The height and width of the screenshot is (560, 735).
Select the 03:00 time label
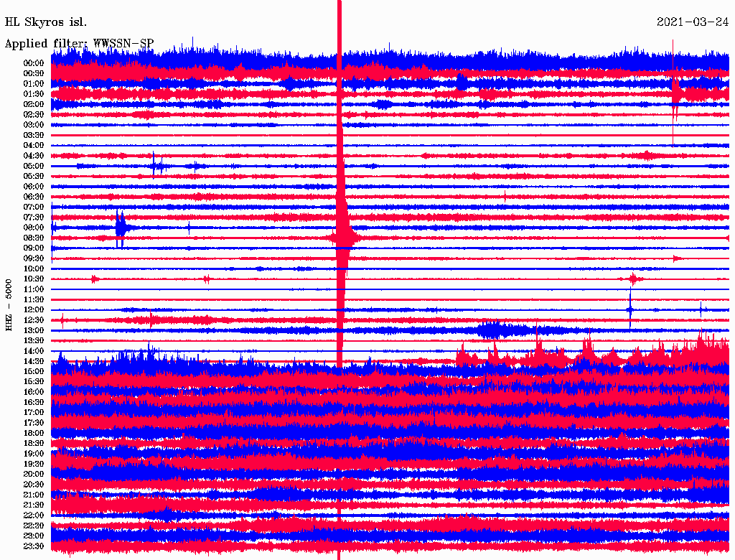click(x=34, y=125)
